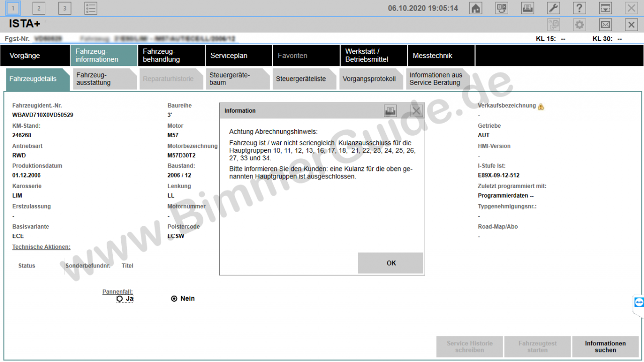Screen dimensions: 644x362
Task: Click the warning icon beside Verkaufsbezeichnung
Action: click(x=541, y=107)
